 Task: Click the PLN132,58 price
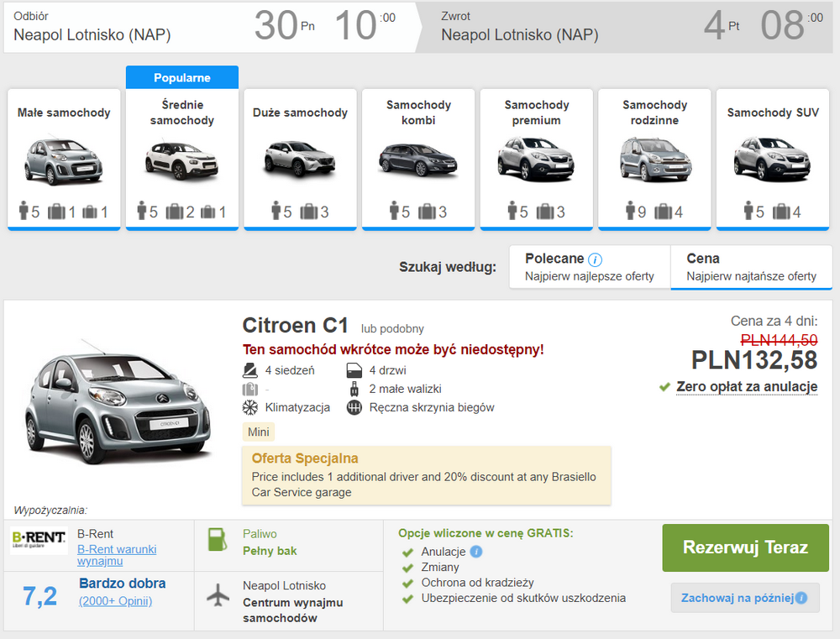coord(754,360)
